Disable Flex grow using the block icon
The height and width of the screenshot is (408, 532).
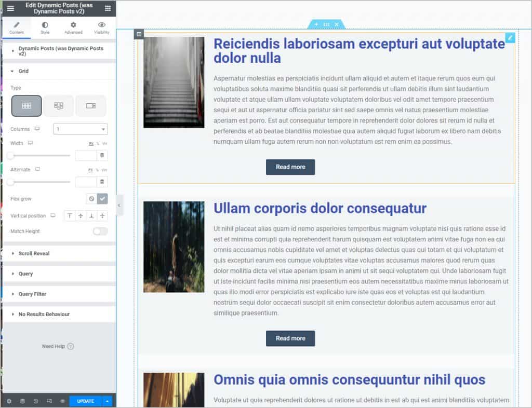(x=91, y=199)
